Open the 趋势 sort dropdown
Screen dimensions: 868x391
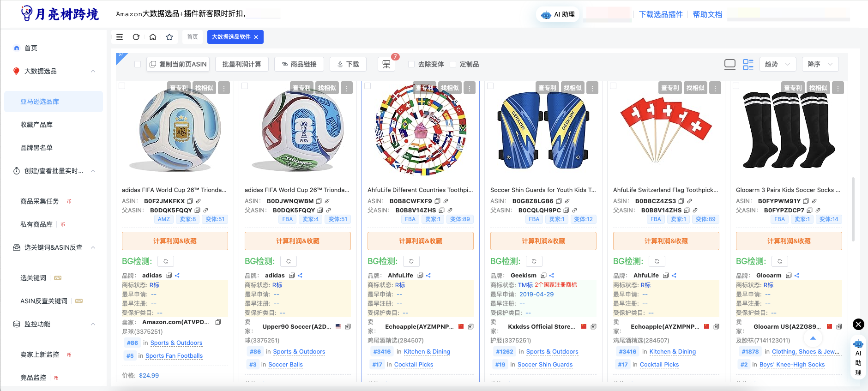778,64
